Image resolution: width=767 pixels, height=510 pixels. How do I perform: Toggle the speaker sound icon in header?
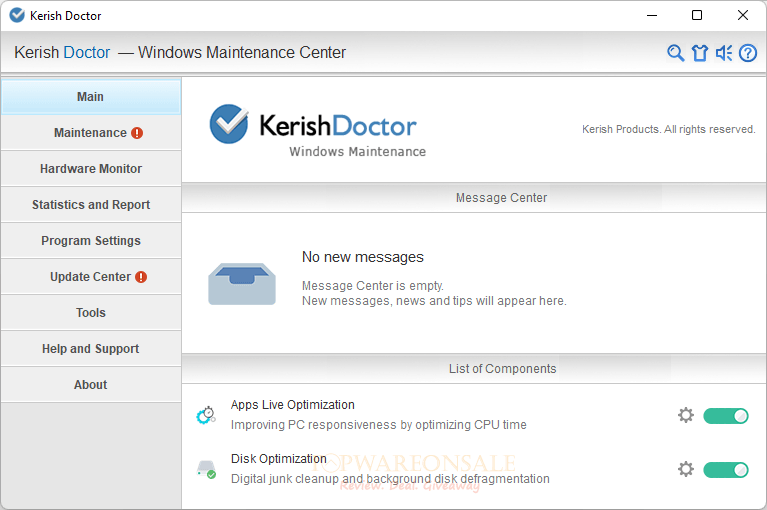click(x=723, y=53)
